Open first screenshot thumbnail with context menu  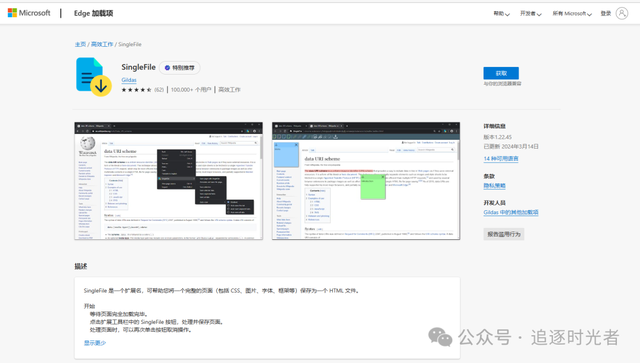tap(169, 181)
